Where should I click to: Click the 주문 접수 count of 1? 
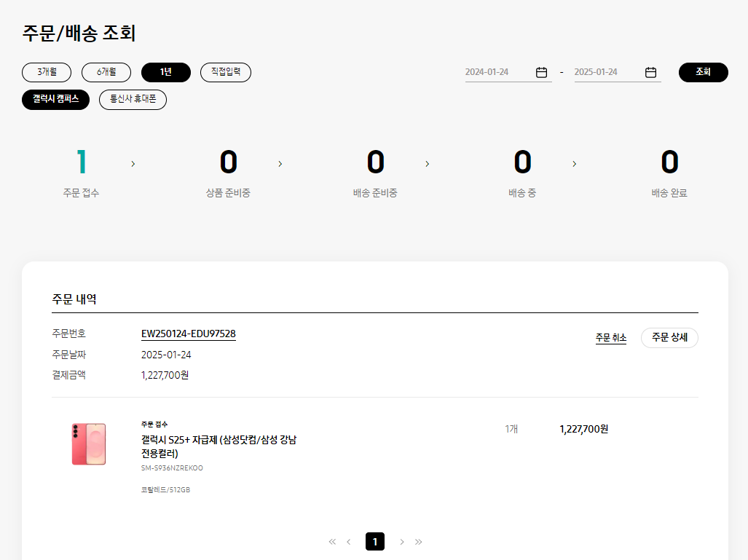(82, 161)
